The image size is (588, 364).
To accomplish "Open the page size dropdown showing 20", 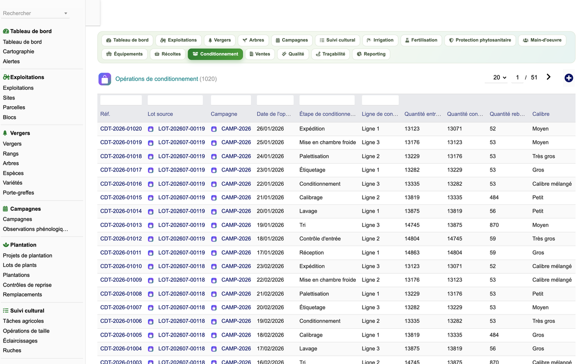I will pyautogui.click(x=496, y=77).
